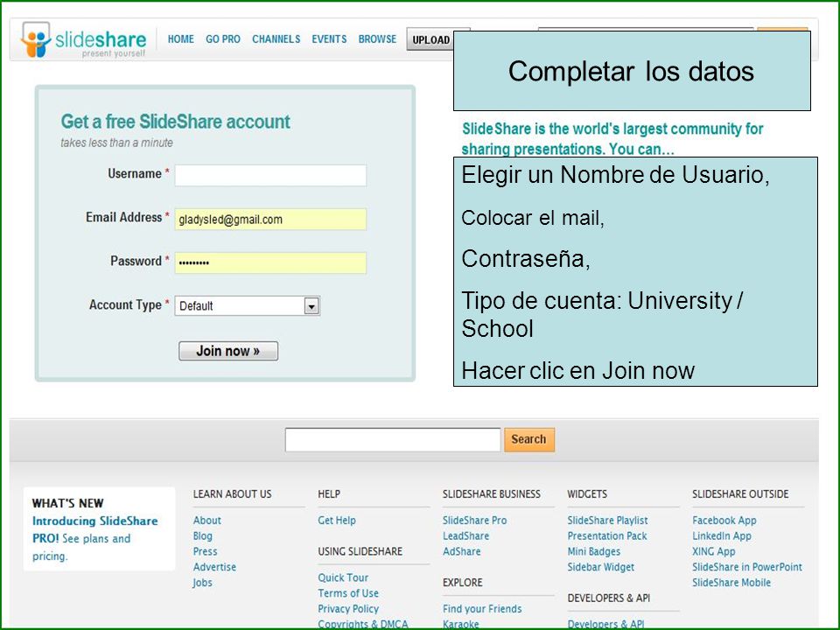Click the Email Address field
Viewport: 840px width, 630px height.
click(x=270, y=219)
